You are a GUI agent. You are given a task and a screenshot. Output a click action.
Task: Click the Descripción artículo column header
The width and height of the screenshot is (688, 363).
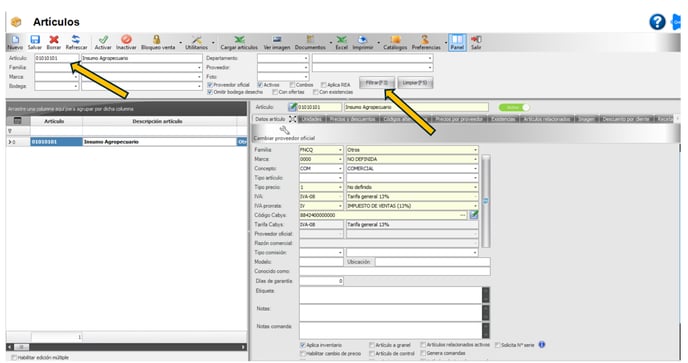click(158, 121)
